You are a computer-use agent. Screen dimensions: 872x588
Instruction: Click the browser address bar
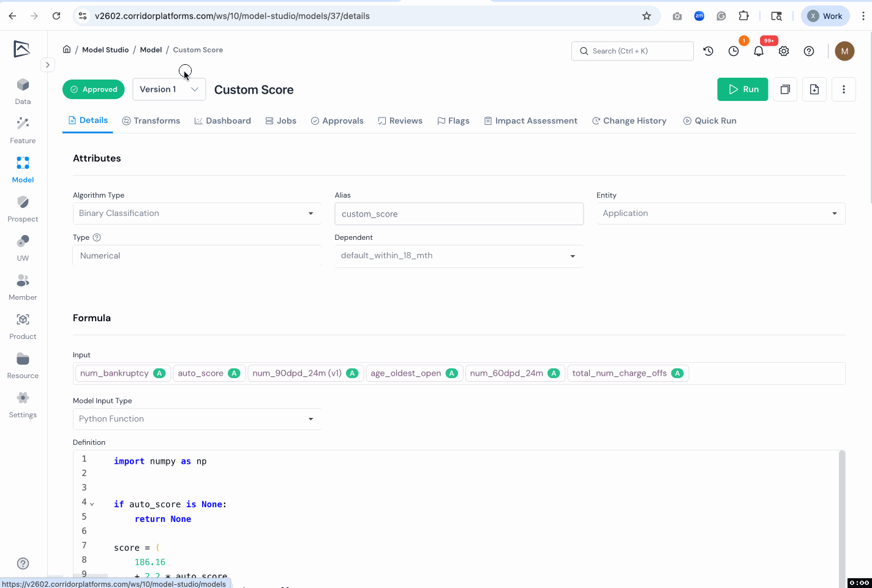pos(367,16)
